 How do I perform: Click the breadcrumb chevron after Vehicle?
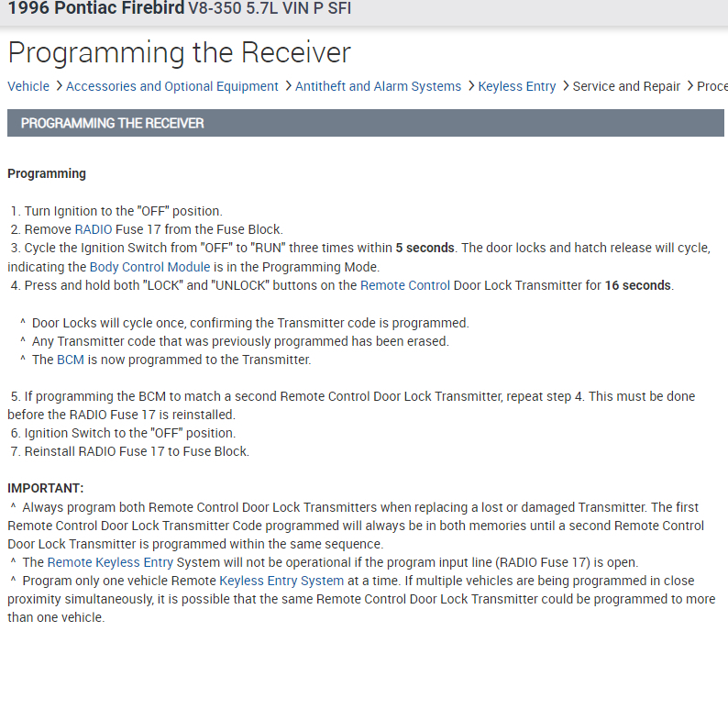coord(59,86)
